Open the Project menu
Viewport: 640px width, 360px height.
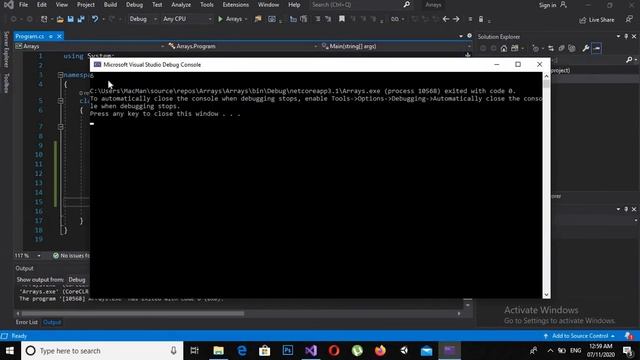86,5
